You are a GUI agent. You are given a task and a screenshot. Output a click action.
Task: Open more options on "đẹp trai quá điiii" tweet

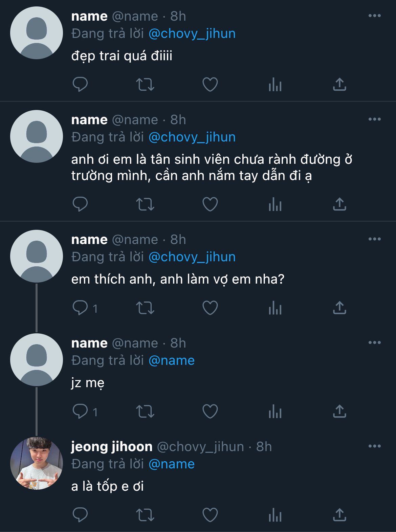pos(374,16)
